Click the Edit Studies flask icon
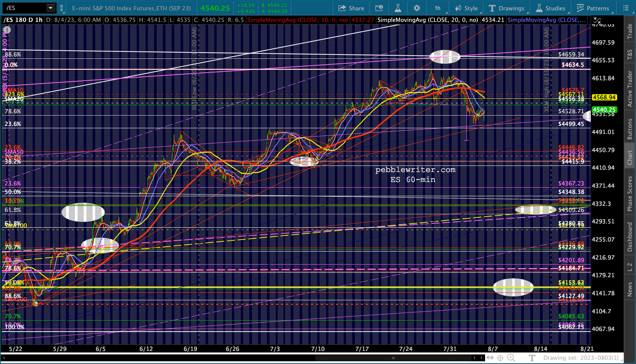The height and width of the screenshot is (364, 636). tap(398, 8)
